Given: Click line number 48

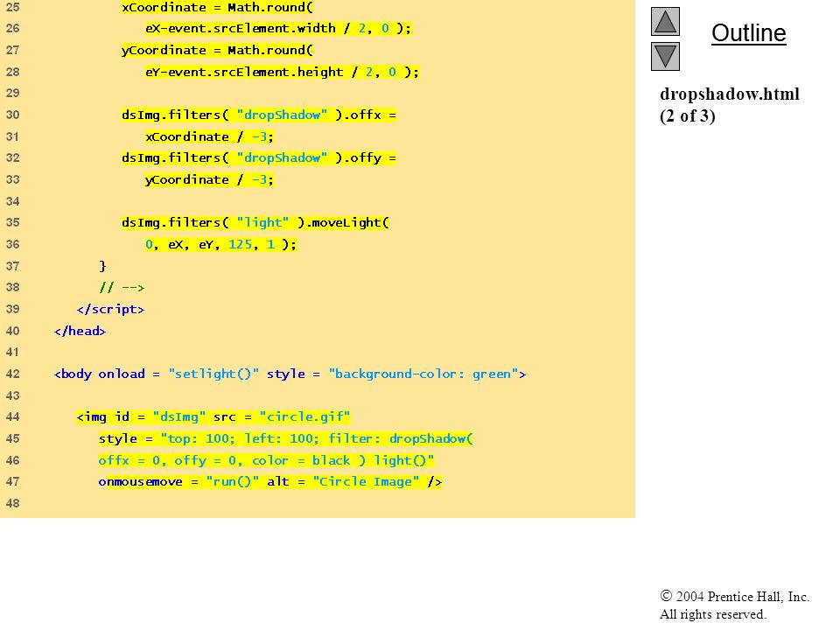Looking at the screenshot, I should click(12, 504).
